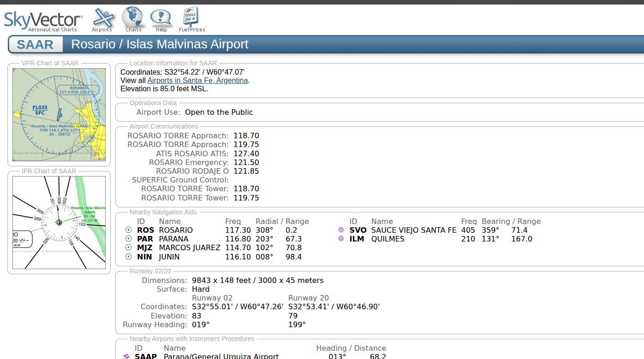Open the IFR Chart of SAAR thumbnail
Image resolution: width=644 pixels, height=359 pixels.
coord(59,223)
